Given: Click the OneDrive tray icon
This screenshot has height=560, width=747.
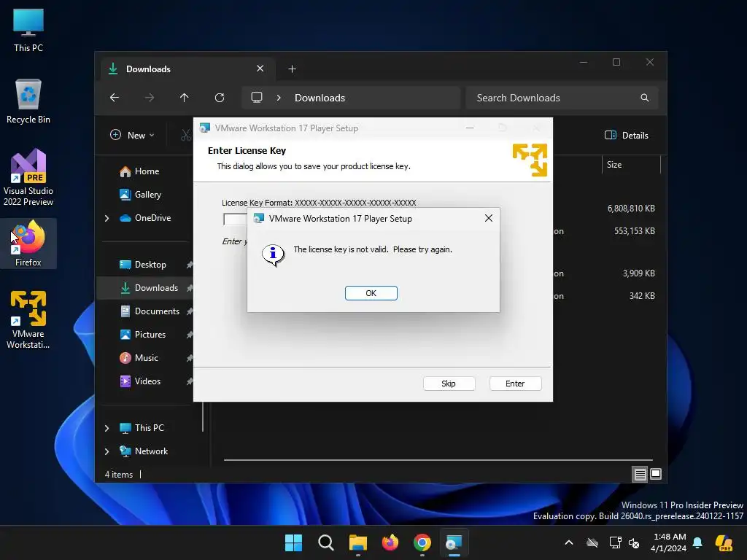Looking at the screenshot, I should (x=592, y=542).
